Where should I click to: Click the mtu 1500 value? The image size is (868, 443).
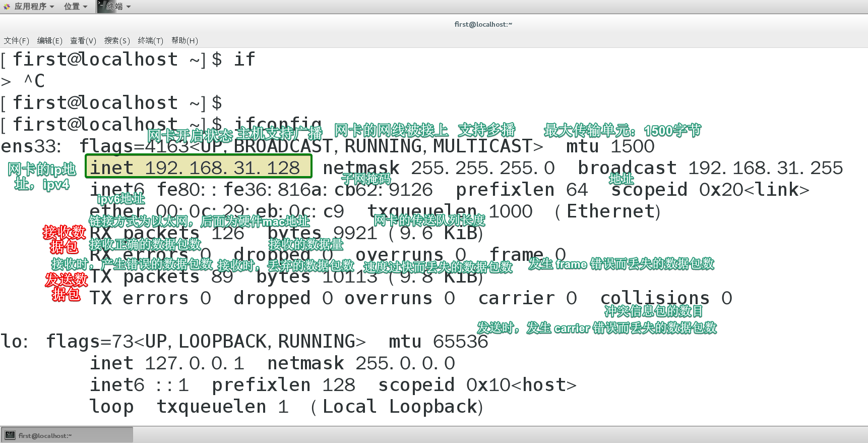click(x=610, y=146)
